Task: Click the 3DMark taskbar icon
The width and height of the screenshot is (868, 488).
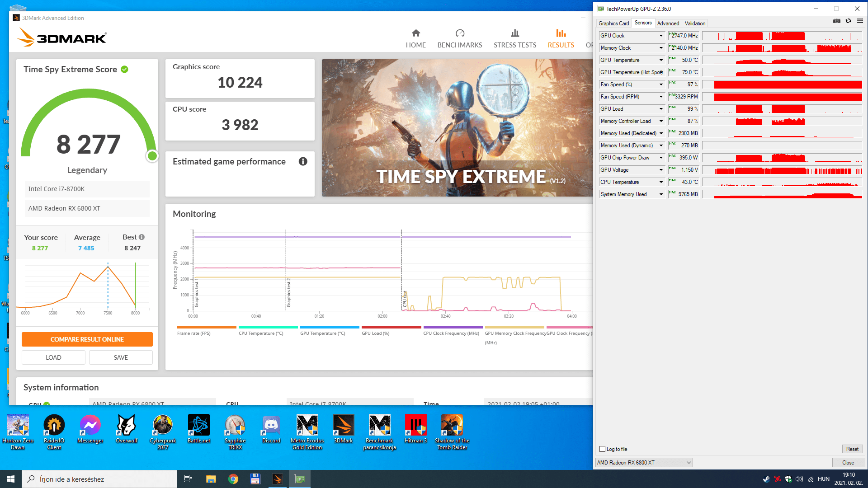Action: coord(278,479)
